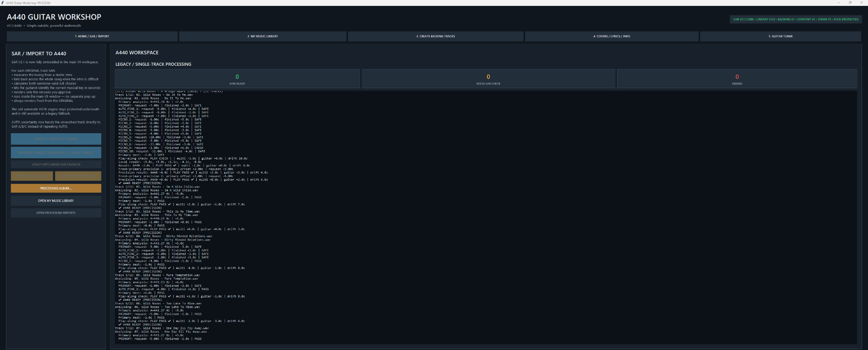
Task: Click log line 'Track 7/12: 07. Wild Roses - One Day Ill Fly Away.wav'
Action: click(x=162, y=328)
